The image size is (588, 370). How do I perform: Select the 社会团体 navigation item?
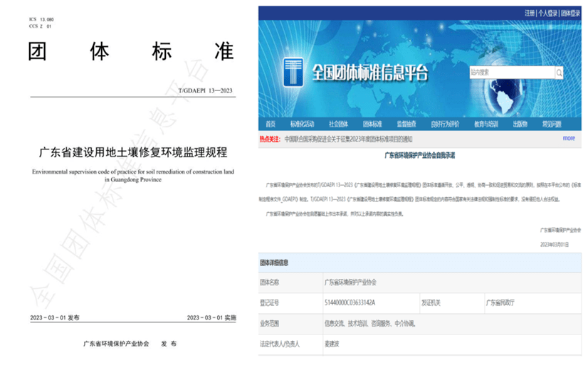click(x=338, y=124)
